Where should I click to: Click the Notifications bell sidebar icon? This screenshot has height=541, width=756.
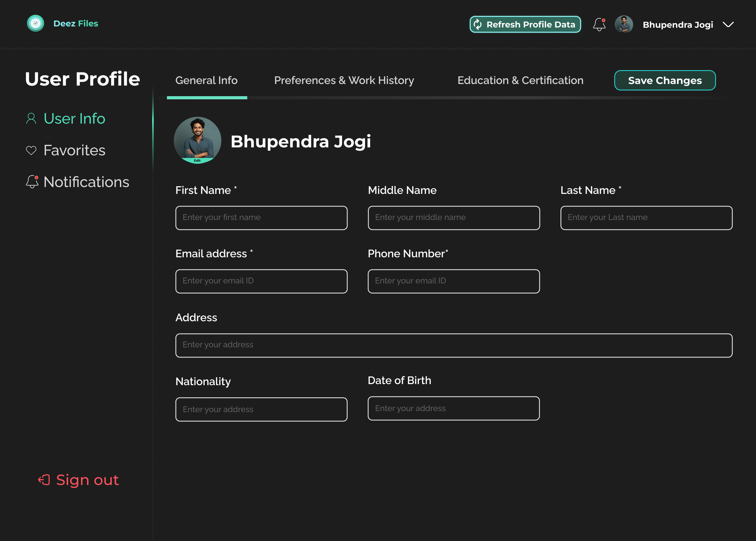(32, 181)
